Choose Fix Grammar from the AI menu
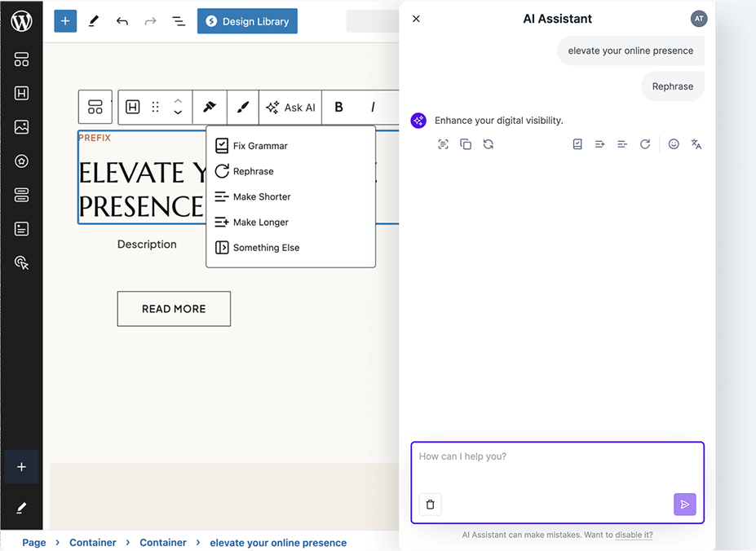756x551 pixels. tap(290, 146)
